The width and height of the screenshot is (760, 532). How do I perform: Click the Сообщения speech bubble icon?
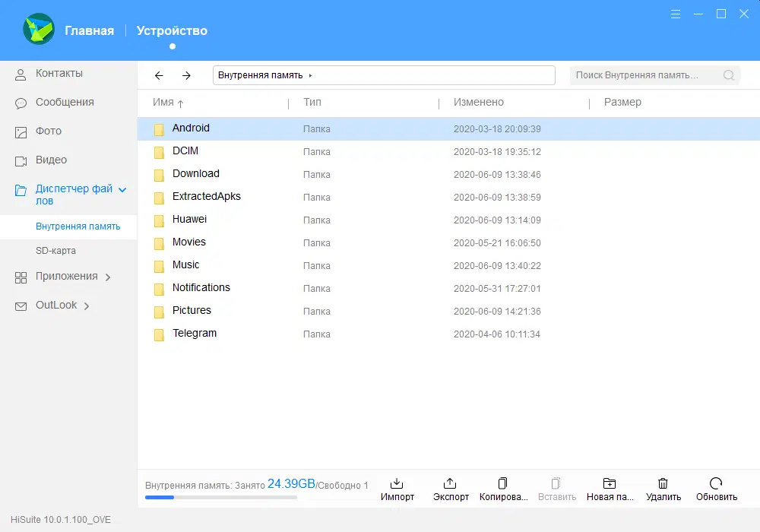[x=21, y=103]
